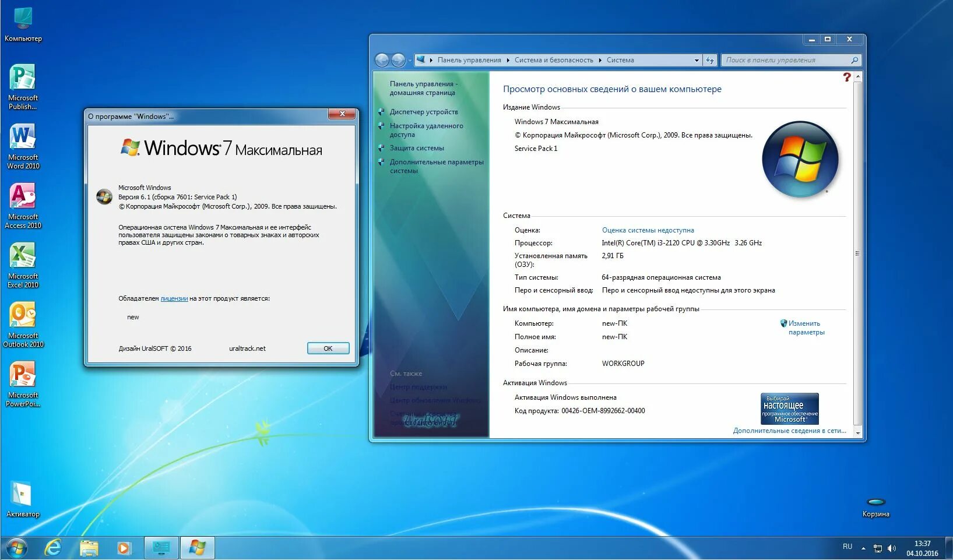Viewport: 953px width, 560px height.
Task: Click the back arrow in Система window
Action: (x=382, y=60)
